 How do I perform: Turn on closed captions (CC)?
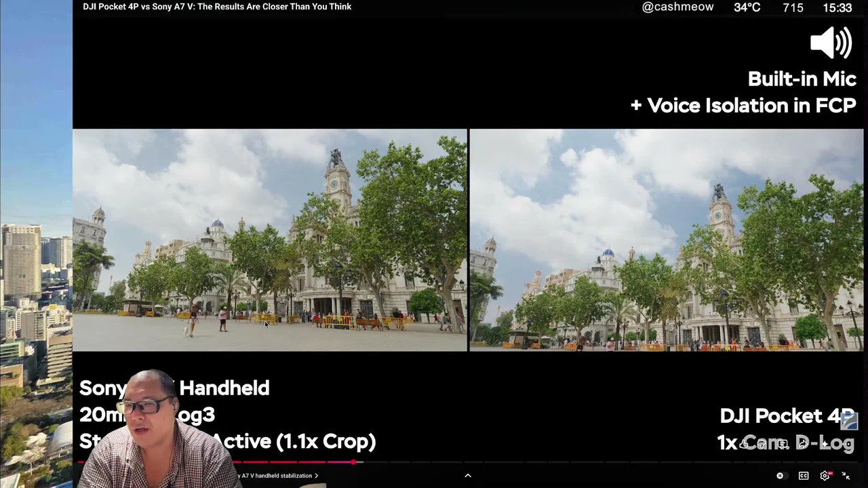click(804, 476)
